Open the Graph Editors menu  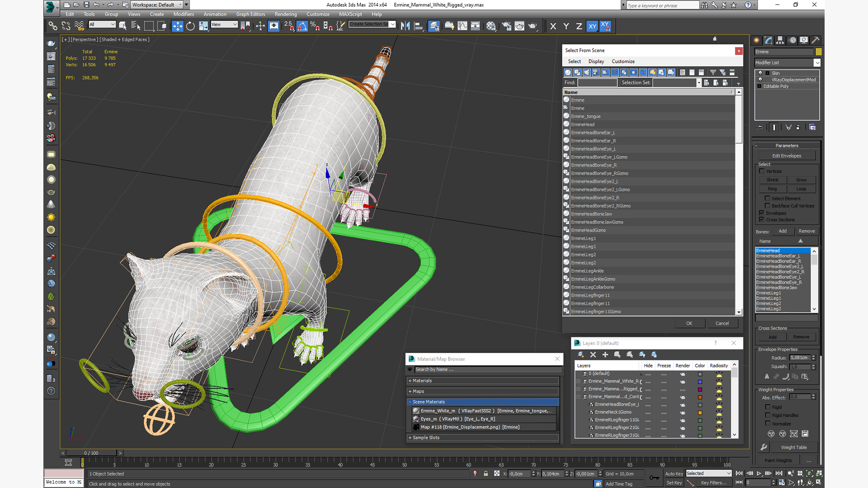tap(250, 14)
